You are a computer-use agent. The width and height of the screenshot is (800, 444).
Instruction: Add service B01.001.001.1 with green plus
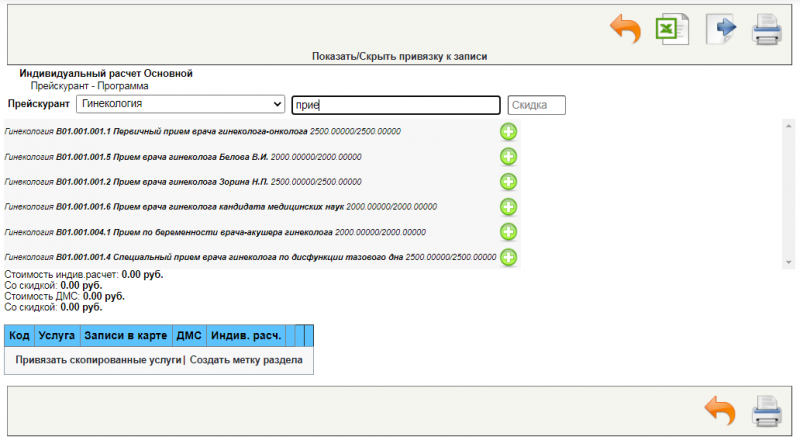click(x=508, y=131)
